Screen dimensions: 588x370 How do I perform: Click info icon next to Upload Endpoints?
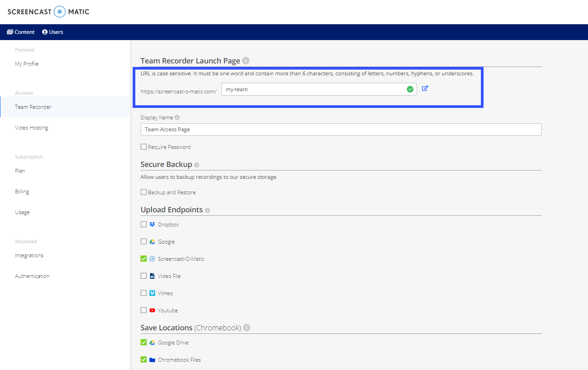207,210
